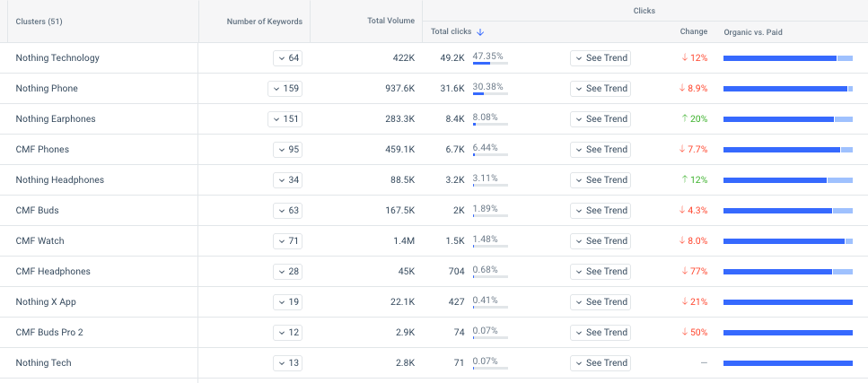Show See Trend for Nothing X App
The height and width of the screenshot is (383, 868).
pyautogui.click(x=601, y=301)
